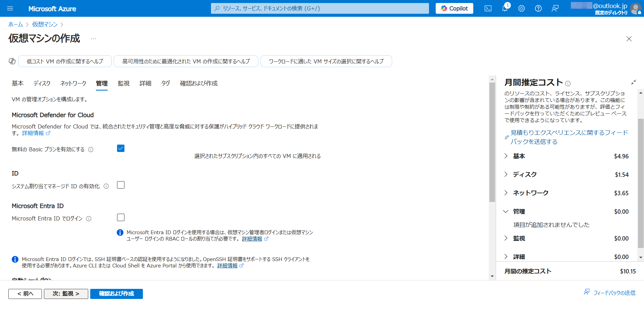The width and height of the screenshot is (644, 309).
Task: Open Cloud Shell from the top bar
Action: (488, 8)
